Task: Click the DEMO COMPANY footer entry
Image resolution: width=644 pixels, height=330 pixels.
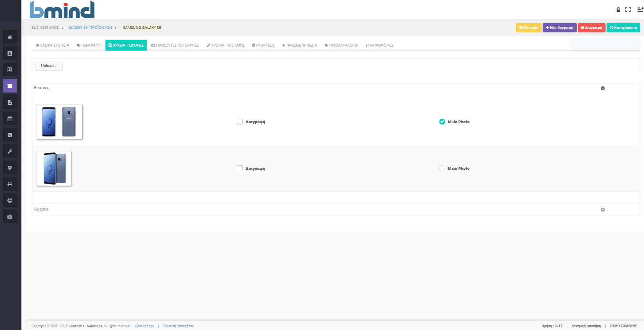Action: (623, 326)
